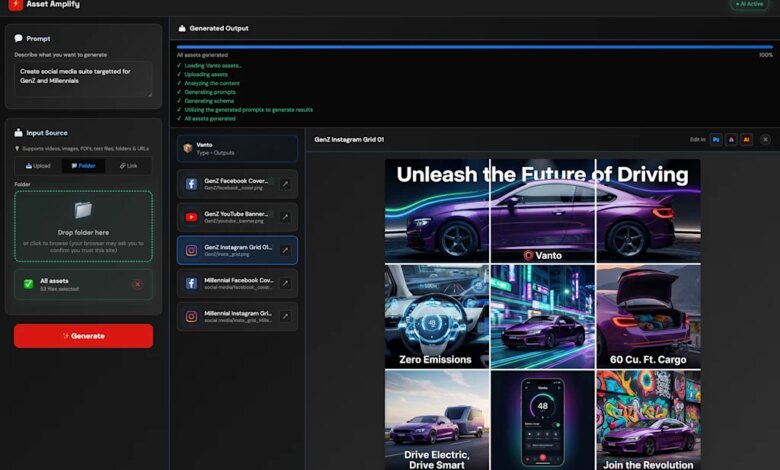Click the Vanto logo in the grid image

click(x=542, y=256)
